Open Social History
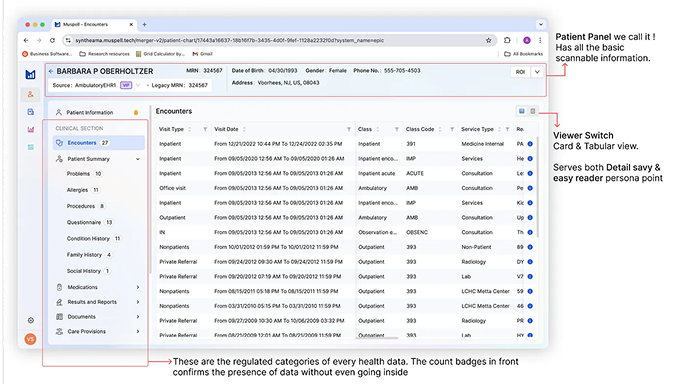This screenshot has height=385, width=680. pos(89,271)
